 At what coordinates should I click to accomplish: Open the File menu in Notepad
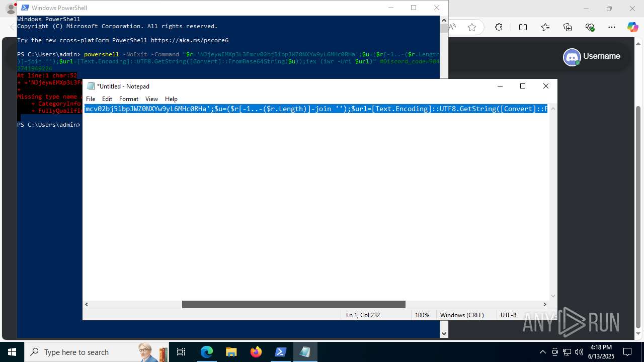pyautogui.click(x=91, y=99)
